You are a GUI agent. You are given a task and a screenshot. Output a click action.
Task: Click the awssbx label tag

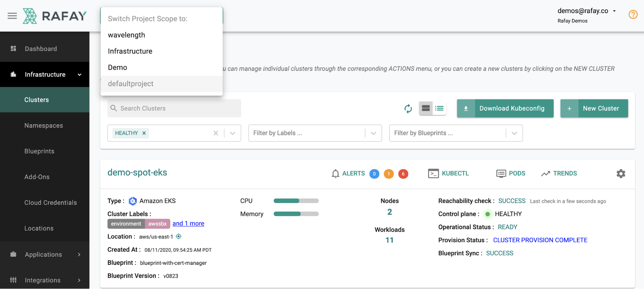click(x=158, y=224)
